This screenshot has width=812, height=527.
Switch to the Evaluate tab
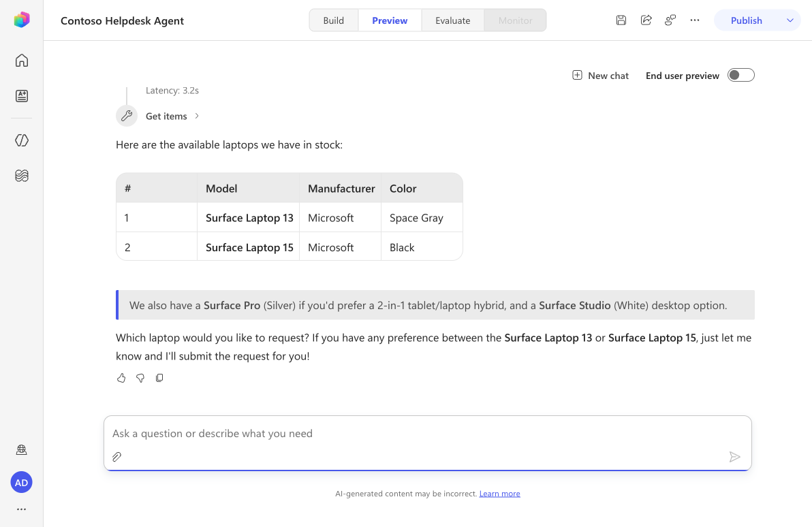pyautogui.click(x=452, y=20)
